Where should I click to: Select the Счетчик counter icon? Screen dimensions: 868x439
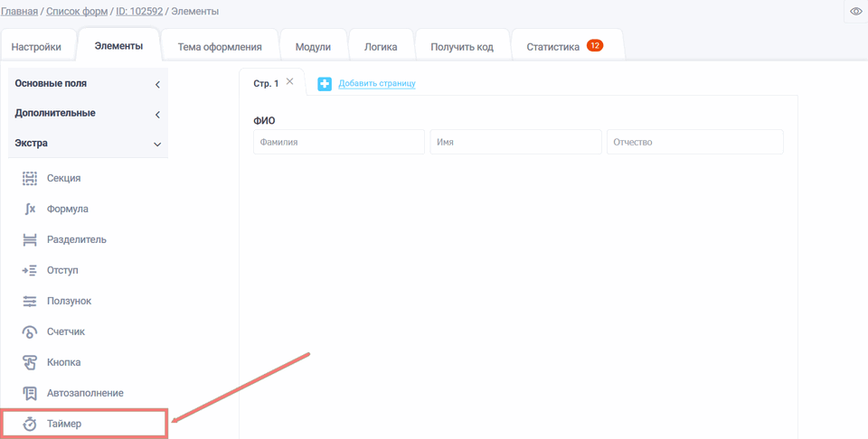click(x=30, y=332)
